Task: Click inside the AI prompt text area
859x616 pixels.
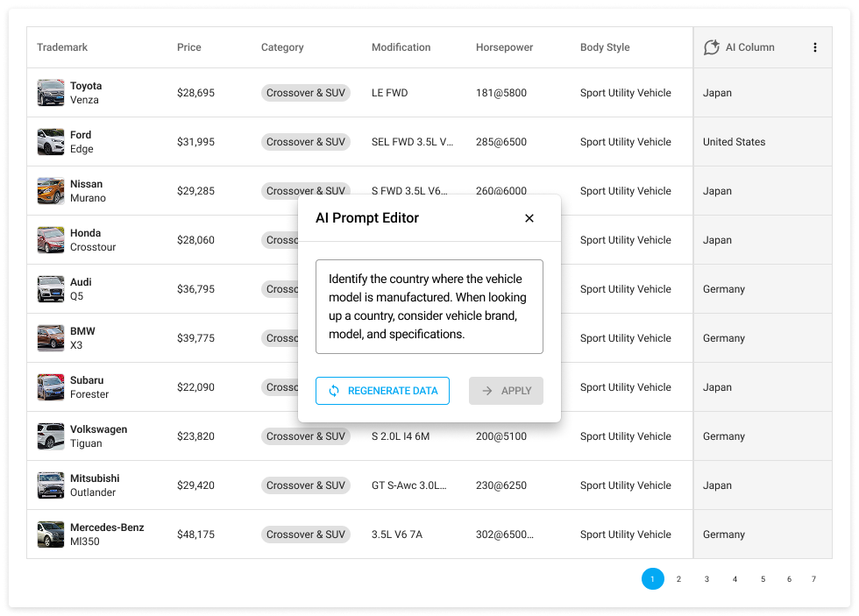Action: coord(429,307)
